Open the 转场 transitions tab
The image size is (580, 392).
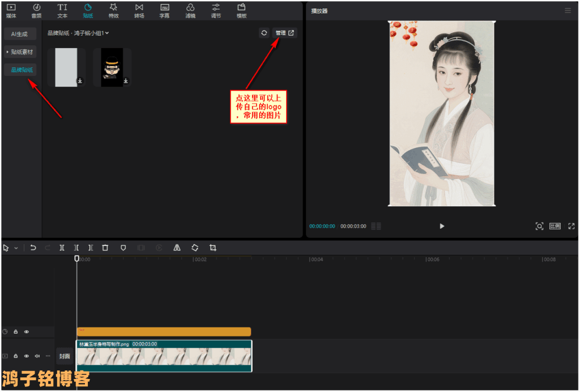pos(139,10)
